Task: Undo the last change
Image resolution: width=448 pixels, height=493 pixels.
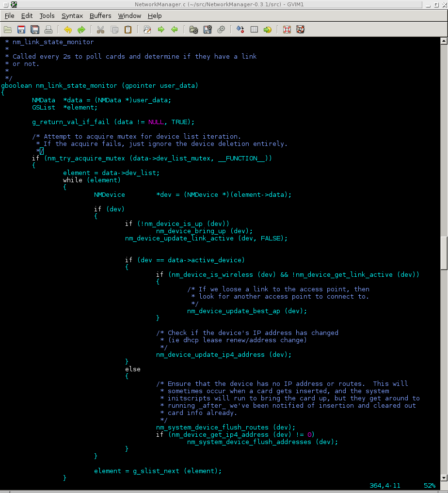Action: tap(68, 30)
